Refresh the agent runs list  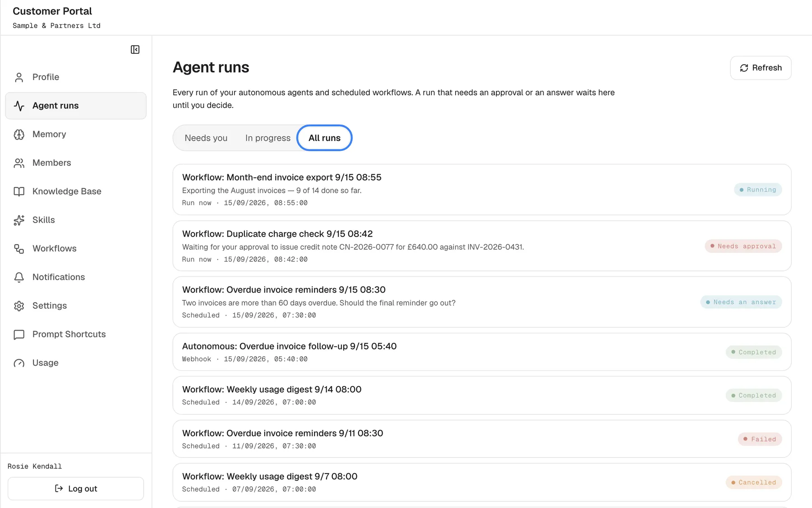tap(761, 68)
